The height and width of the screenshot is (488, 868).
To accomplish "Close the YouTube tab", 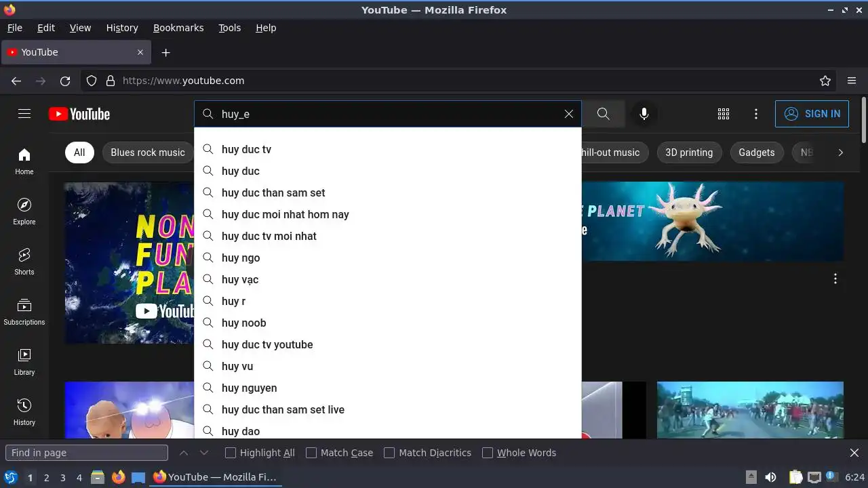I will tap(140, 52).
